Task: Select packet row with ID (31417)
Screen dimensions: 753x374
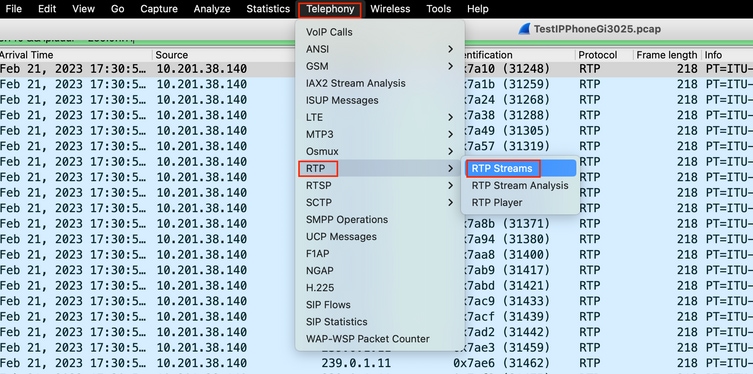Action: [x=376, y=270]
